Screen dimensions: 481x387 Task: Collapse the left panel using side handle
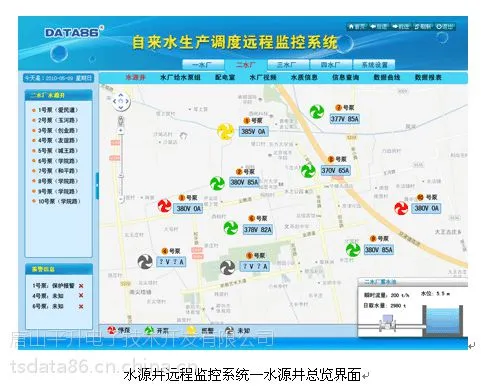pos(97,186)
